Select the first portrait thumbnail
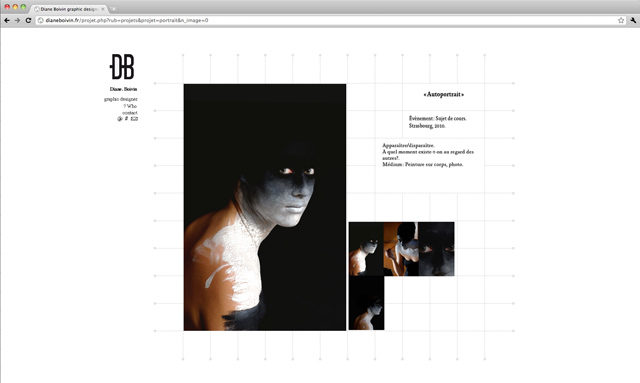The image size is (640, 383). 366,249
